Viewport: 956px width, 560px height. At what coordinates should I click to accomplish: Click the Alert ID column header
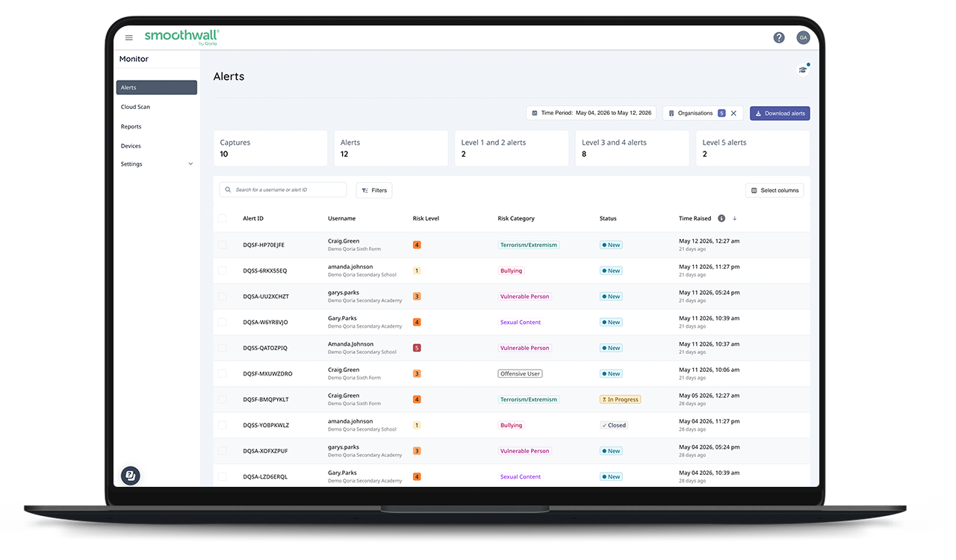pos(253,219)
